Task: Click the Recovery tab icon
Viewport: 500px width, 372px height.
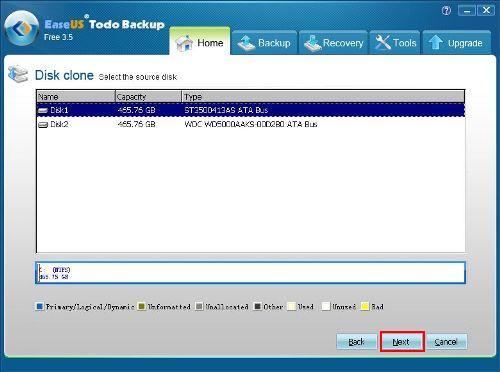Action: pyautogui.click(x=313, y=43)
